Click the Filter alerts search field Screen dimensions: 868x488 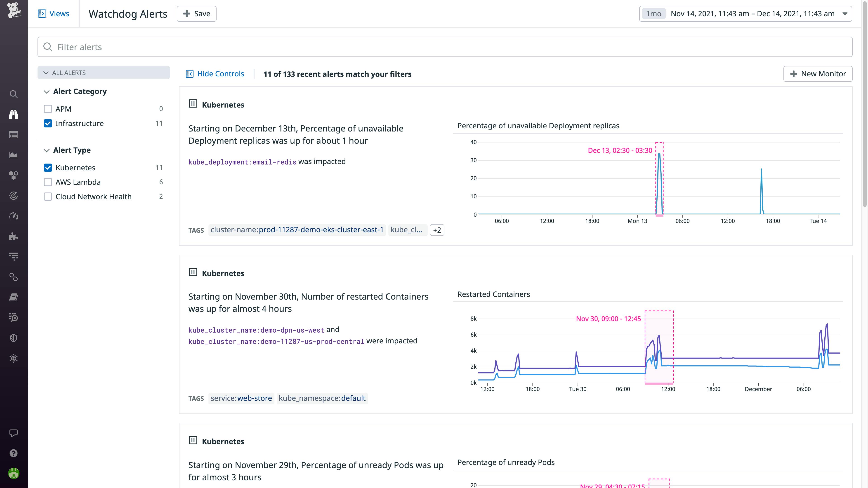236,47
